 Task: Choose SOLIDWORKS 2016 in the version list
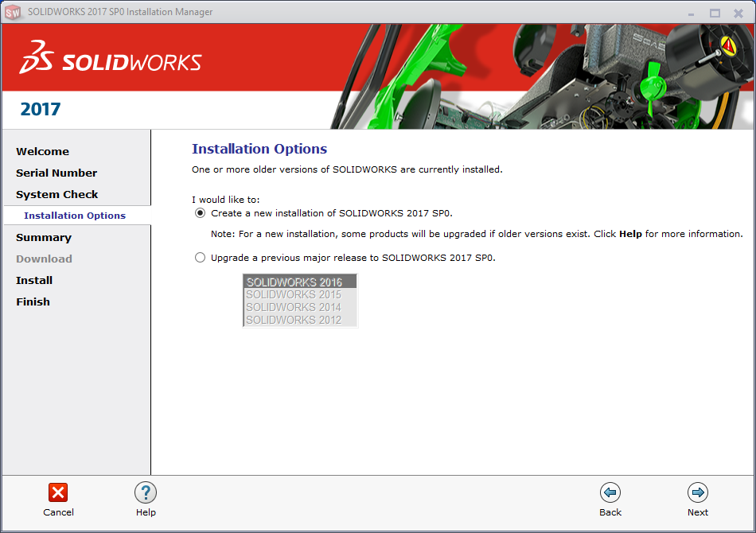(x=300, y=282)
